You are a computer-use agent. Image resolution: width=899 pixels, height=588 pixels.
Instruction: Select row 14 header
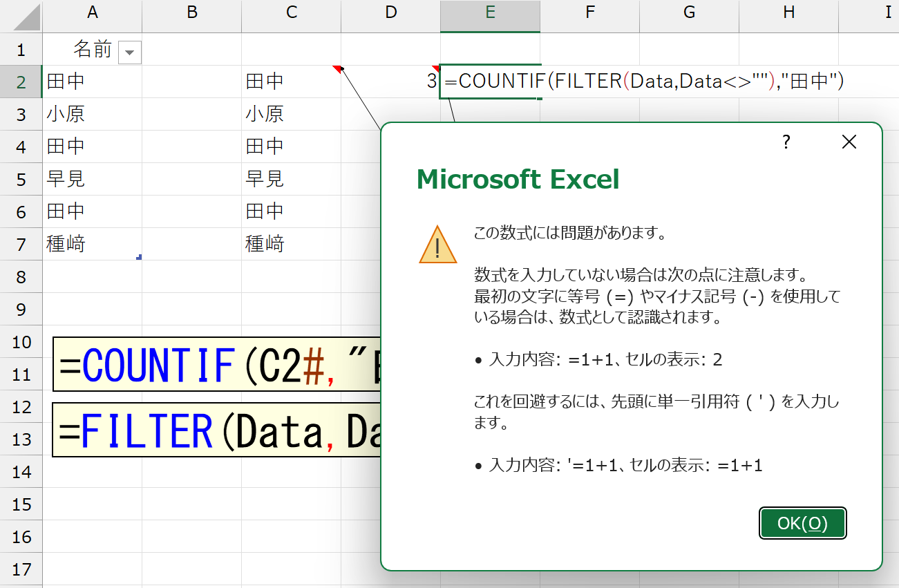coord(21,471)
